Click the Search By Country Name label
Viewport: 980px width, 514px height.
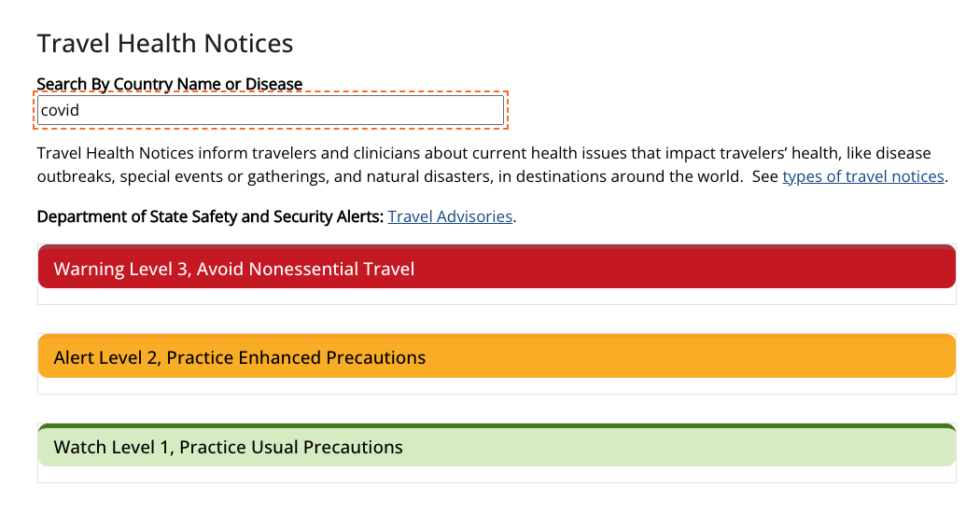(169, 84)
